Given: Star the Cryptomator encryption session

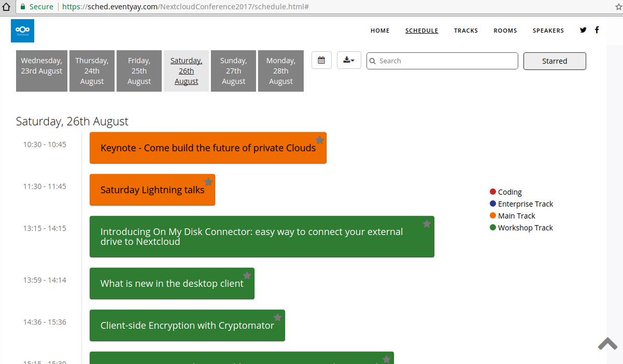Looking at the screenshot, I should point(278,317).
